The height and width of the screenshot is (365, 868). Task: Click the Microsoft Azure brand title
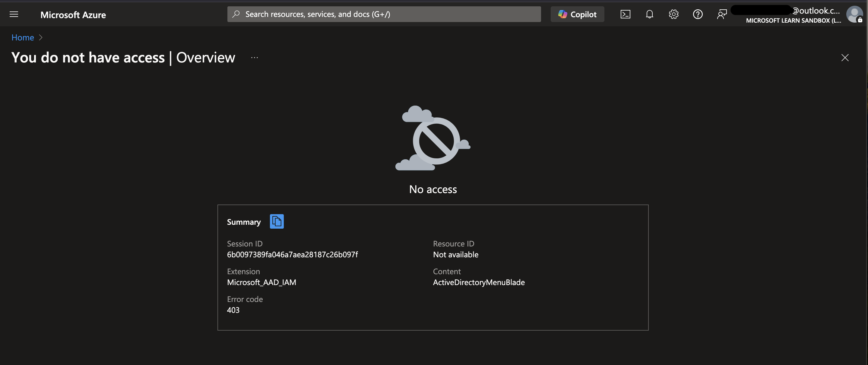73,15
